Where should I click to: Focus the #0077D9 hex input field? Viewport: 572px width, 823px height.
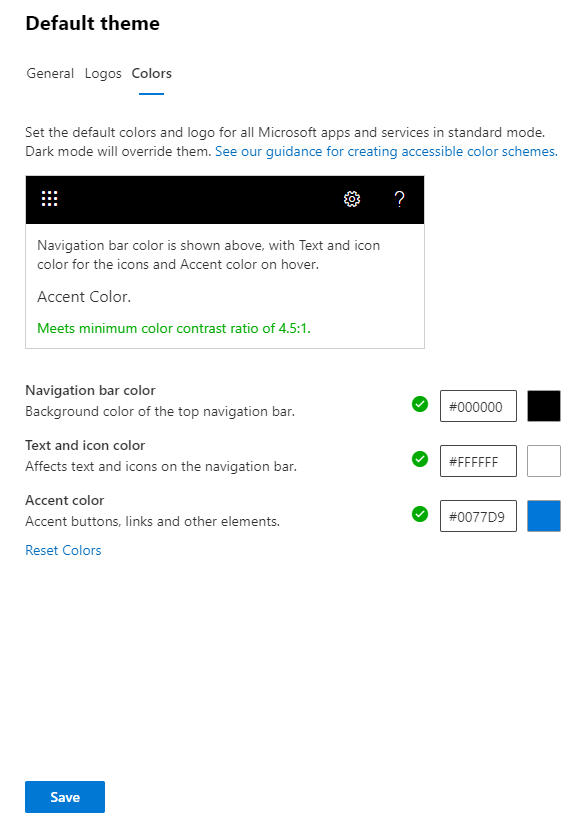[x=478, y=516]
